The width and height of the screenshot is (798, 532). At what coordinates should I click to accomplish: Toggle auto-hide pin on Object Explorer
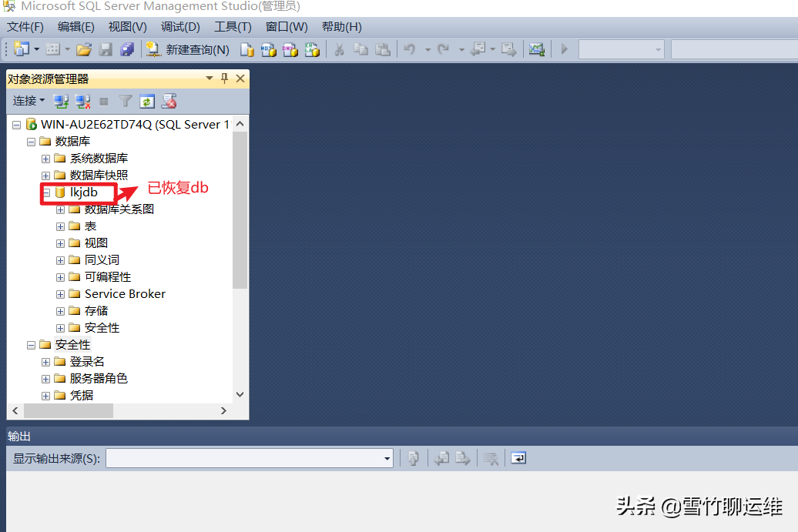point(224,79)
